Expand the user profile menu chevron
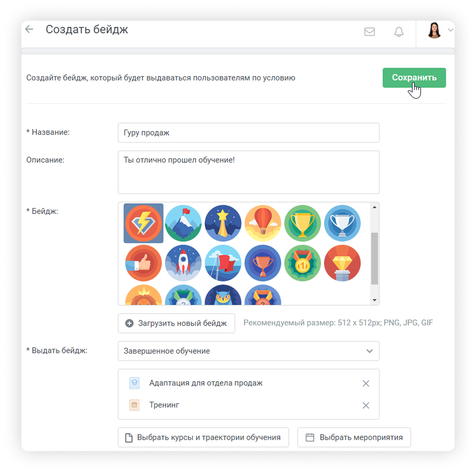The height and width of the screenshot is (472, 476). (x=451, y=30)
